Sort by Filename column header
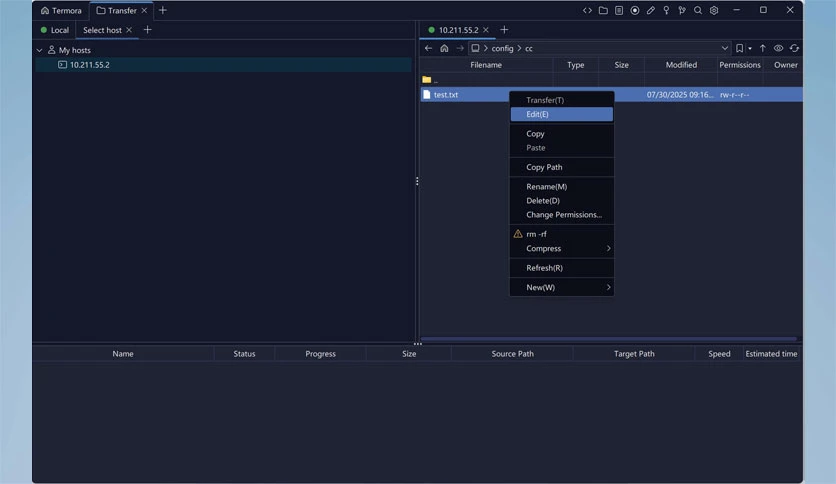The height and width of the screenshot is (484, 836). (x=486, y=64)
